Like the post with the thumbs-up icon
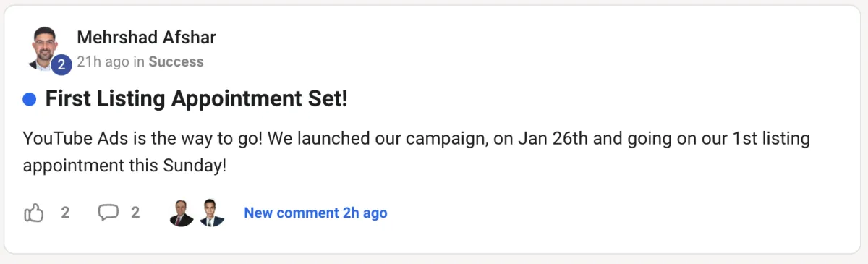The height and width of the screenshot is (264, 868). click(x=34, y=213)
